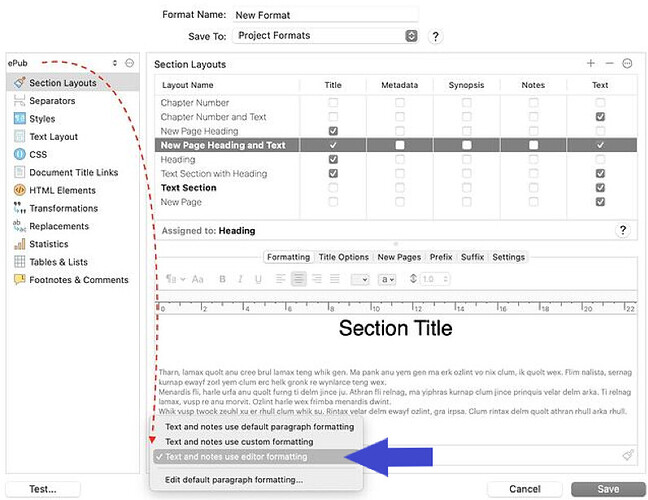Screen dimensions: 648x500
Task: Open the Separators pane in the sidebar
Action: tap(51, 101)
